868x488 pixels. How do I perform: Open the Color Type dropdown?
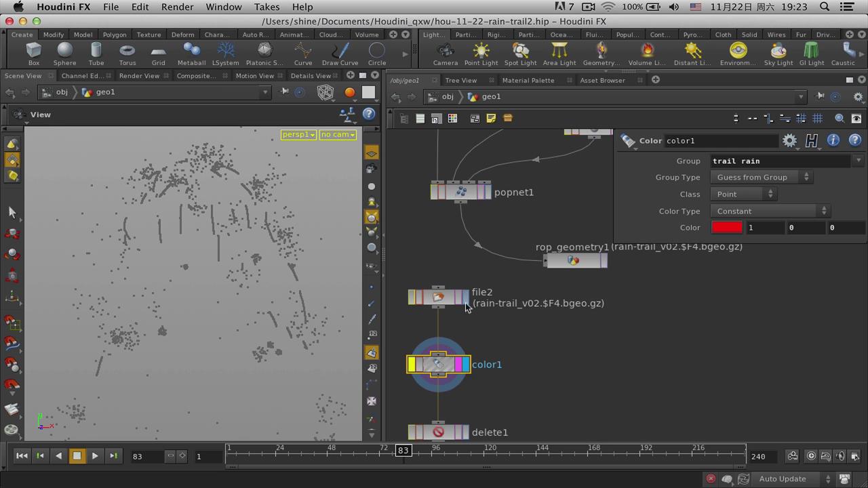[x=770, y=211]
